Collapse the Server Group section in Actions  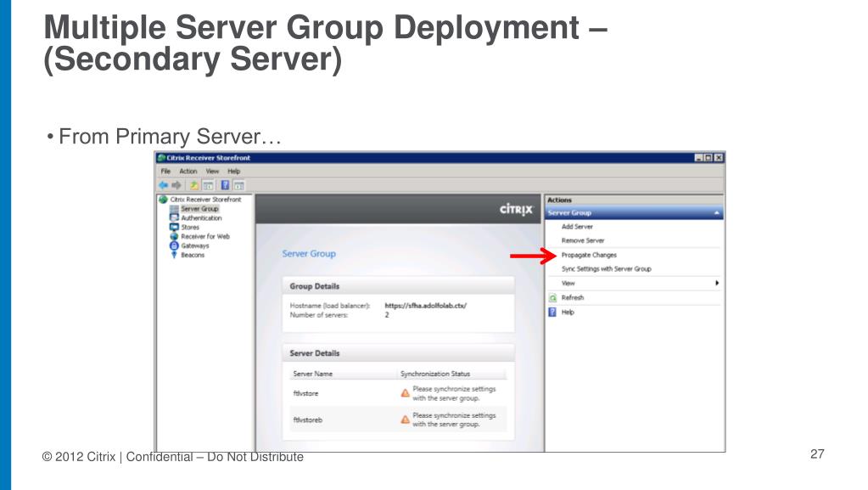[717, 213]
